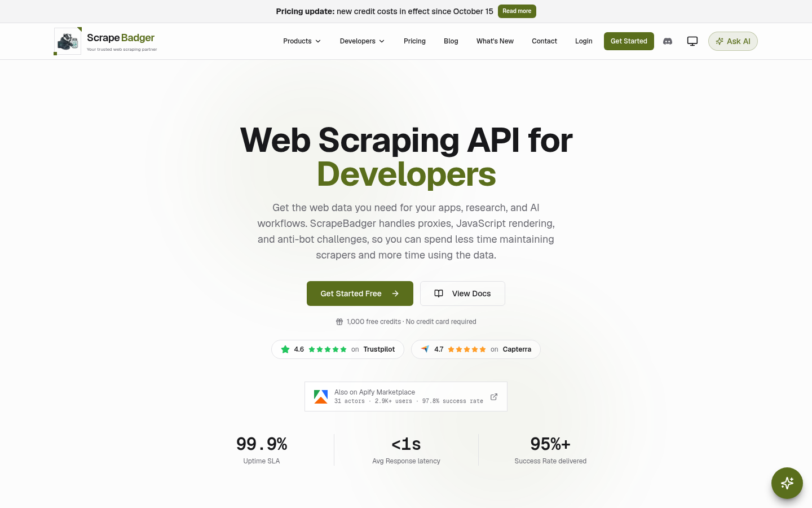Open the Ask AI button in header
The width and height of the screenshot is (812, 508).
(733, 41)
